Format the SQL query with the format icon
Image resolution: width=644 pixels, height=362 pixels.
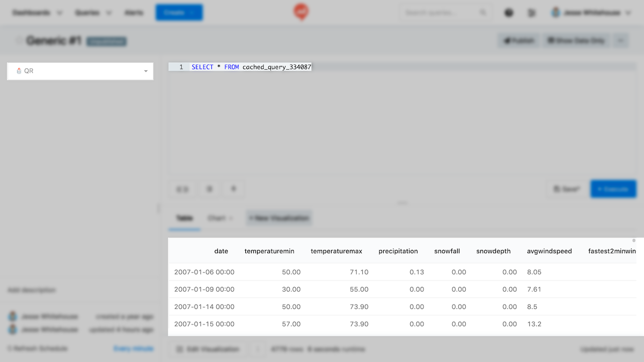(209, 189)
